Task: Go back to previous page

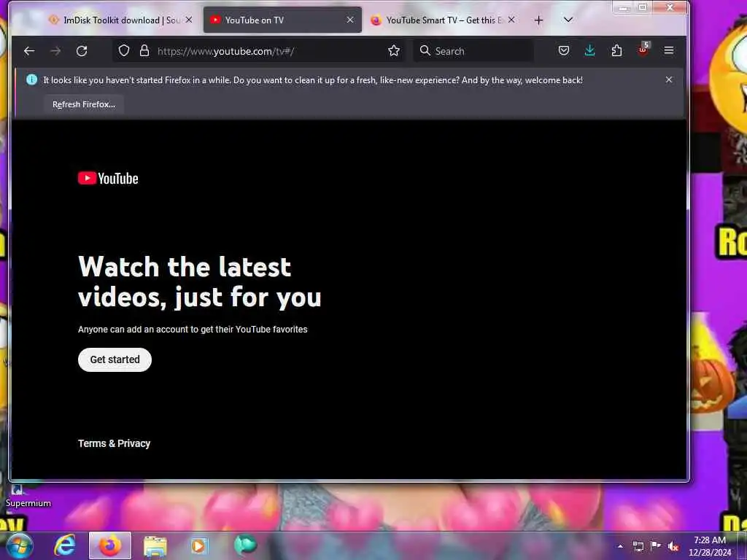Action: point(29,51)
